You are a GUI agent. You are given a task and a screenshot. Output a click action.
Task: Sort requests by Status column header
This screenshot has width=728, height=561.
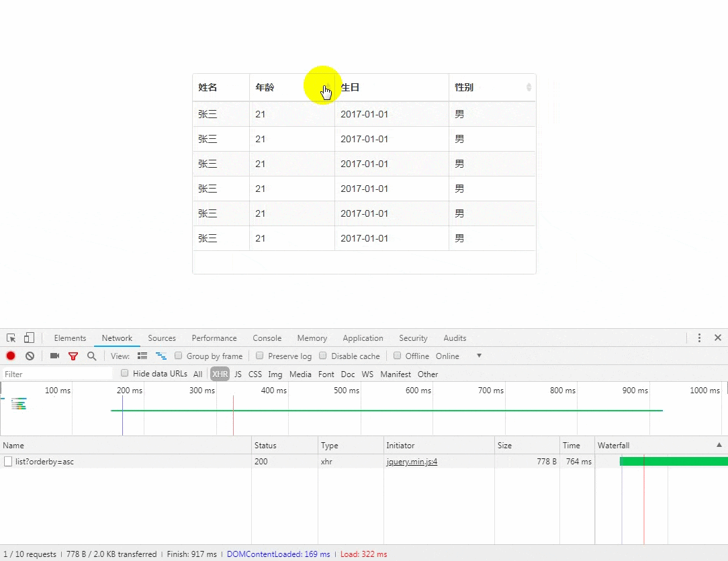pos(285,445)
